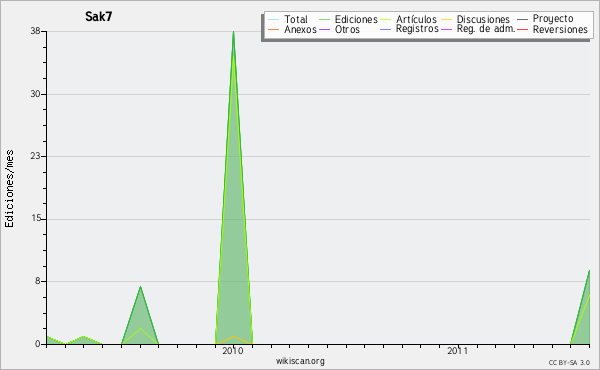Click the Artículos legend label
The width and height of the screenshot is (600, 370).
[416, 19]
